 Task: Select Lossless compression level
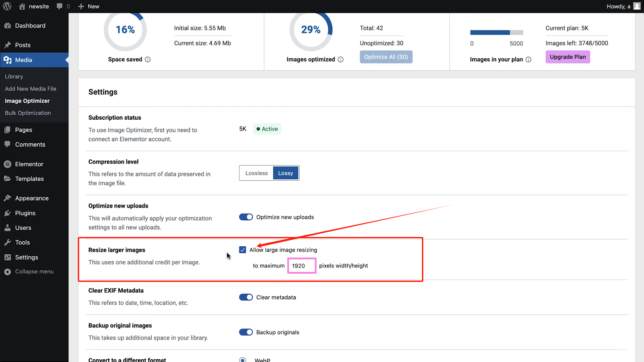click(x=256, y=173)
